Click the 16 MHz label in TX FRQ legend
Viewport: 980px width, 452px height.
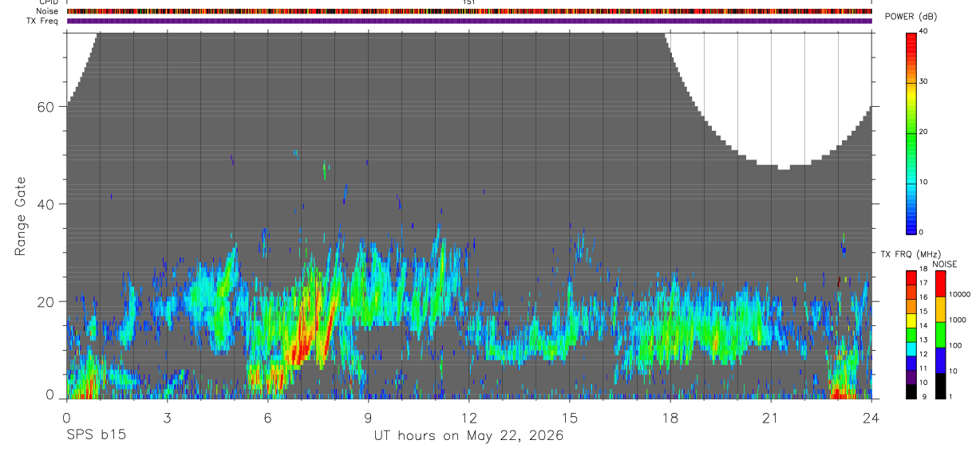coord(923,297)
